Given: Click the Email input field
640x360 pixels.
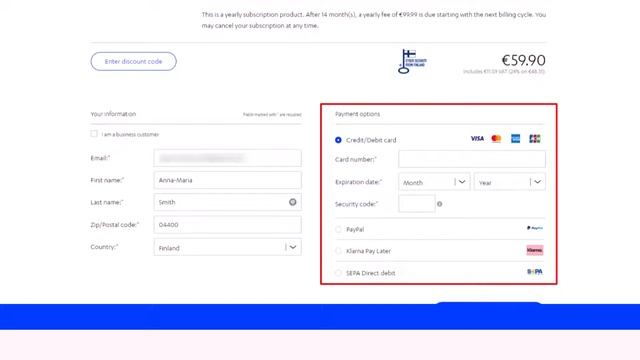Looking at the screenshot, I should point(227,158).
